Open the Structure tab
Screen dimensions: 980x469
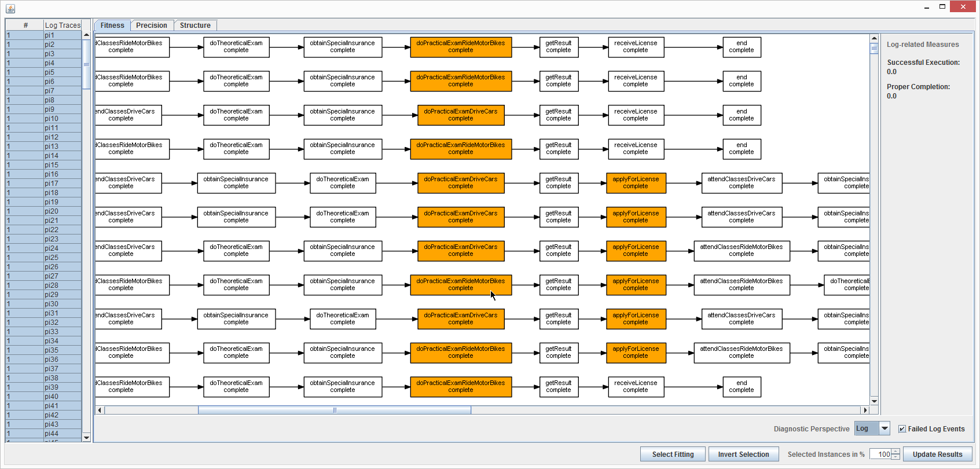(195, 25)
